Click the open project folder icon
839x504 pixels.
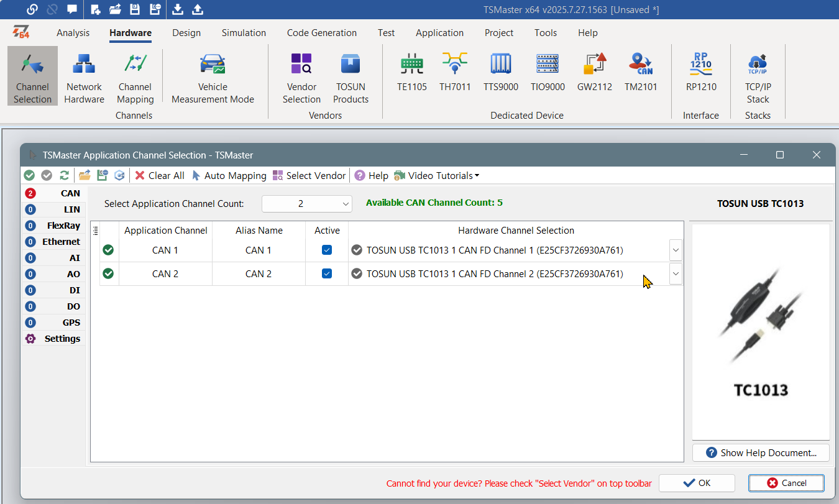click(x=115, y=9)
